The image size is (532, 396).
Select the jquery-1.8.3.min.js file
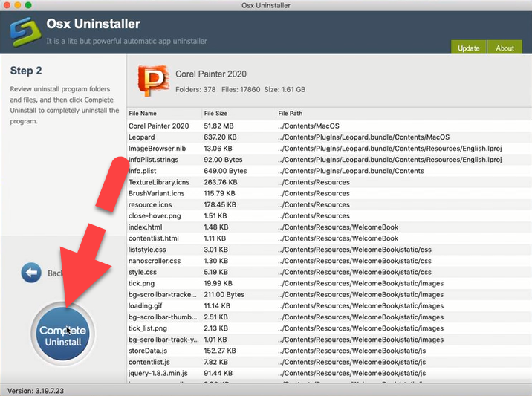pos(158,373)
